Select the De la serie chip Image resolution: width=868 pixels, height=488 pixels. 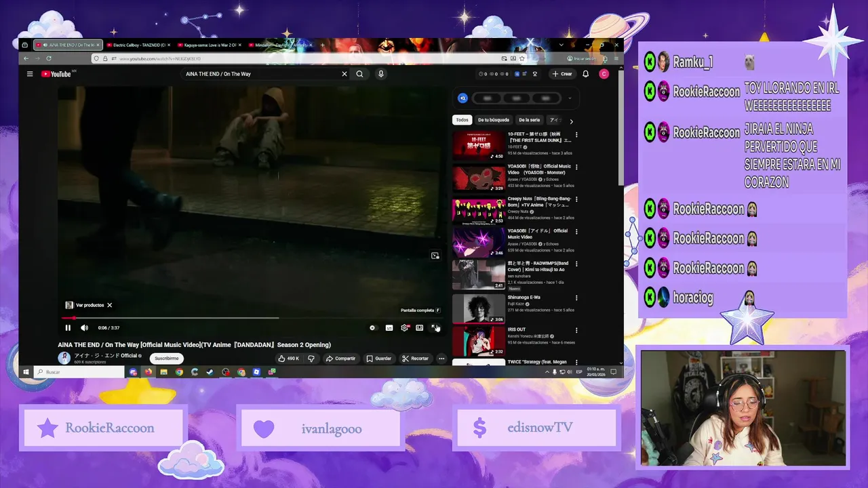[x=530, y=120]
